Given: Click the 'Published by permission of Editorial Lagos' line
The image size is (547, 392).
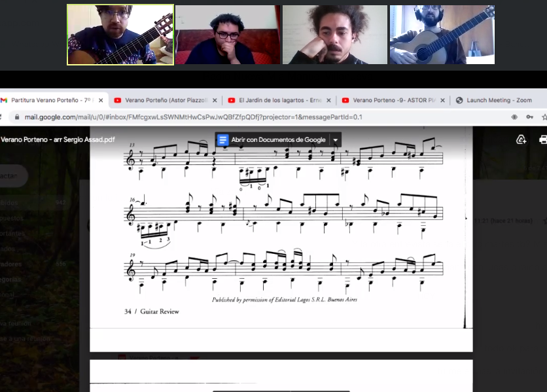Looking at the screenshot, I should point(285,300).
